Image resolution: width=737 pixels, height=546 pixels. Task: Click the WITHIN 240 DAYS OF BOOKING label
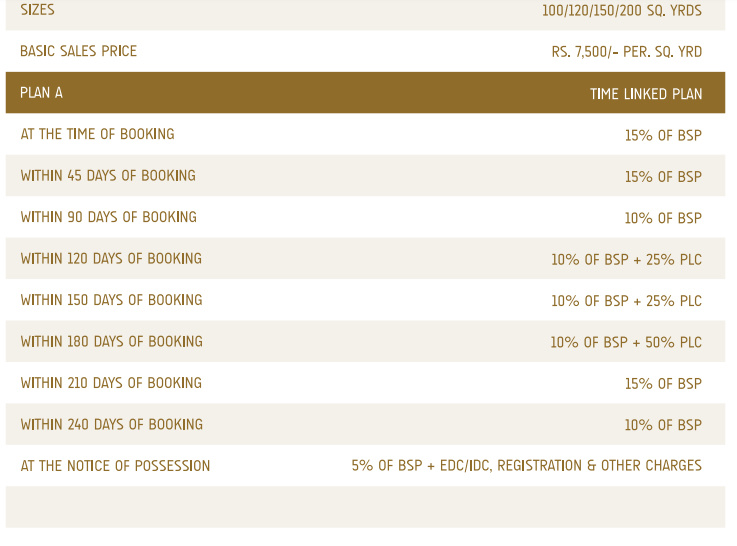111,425
